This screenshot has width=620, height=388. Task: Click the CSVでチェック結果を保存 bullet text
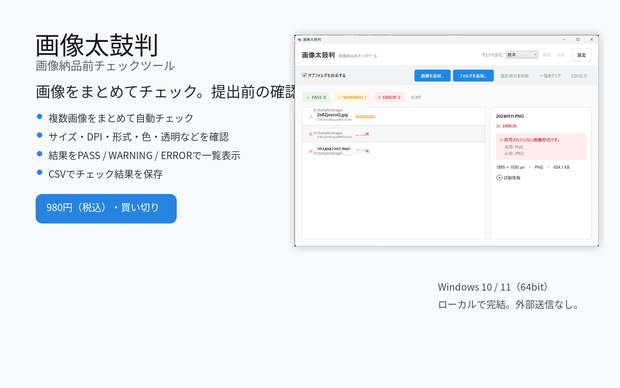point(105,174)
